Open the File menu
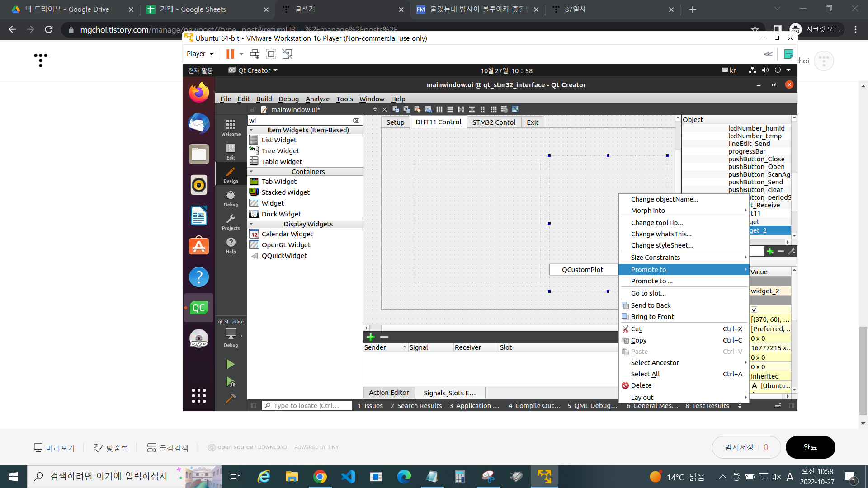The width and height of the screenshot is (868, 488). (226, 99)
